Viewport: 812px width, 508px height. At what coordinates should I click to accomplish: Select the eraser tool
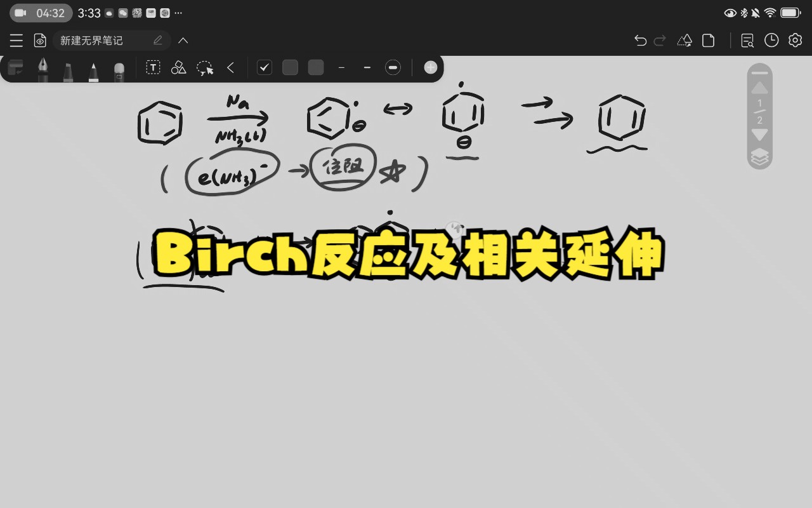point(119,71)
